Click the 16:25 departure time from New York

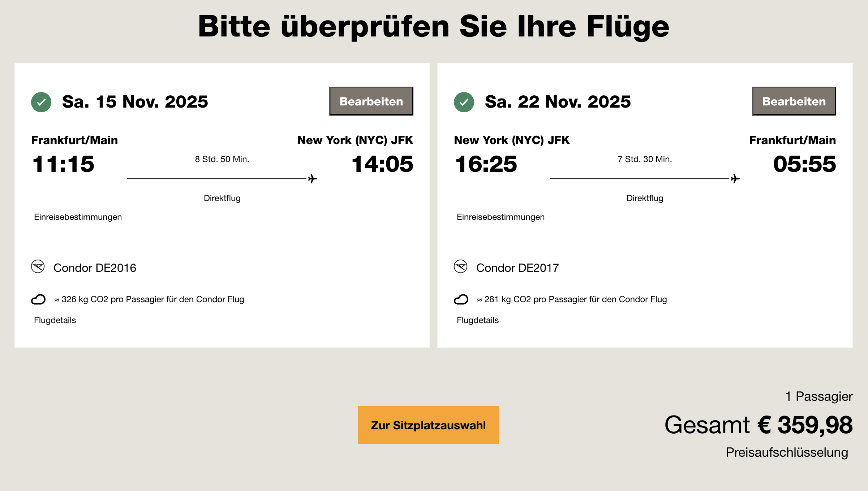[x=486, y=164]
